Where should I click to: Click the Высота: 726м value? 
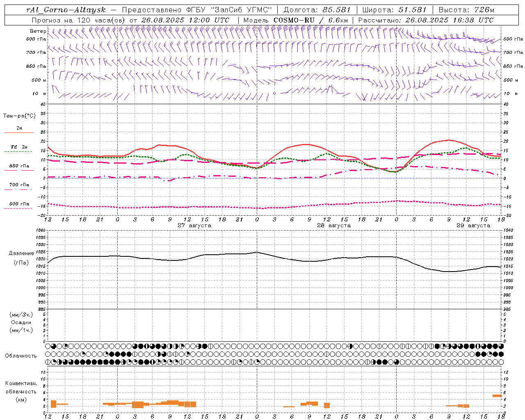click(x=466, y=10)
